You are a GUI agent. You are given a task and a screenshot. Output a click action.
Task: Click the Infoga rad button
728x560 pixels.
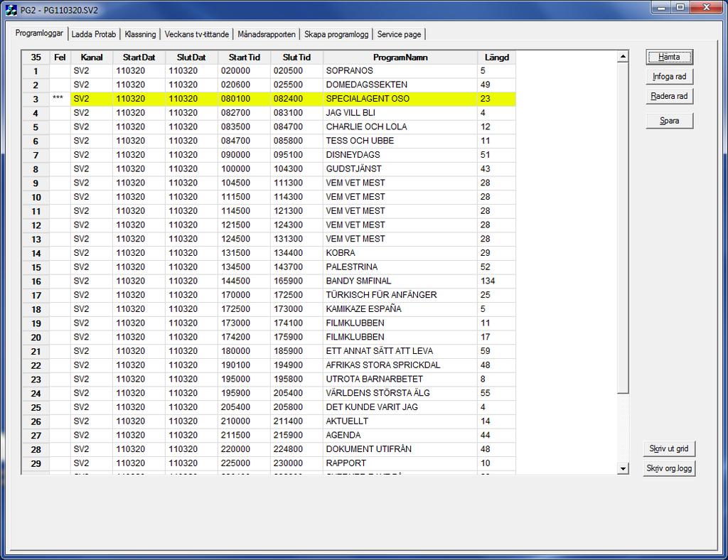(669, 77)
